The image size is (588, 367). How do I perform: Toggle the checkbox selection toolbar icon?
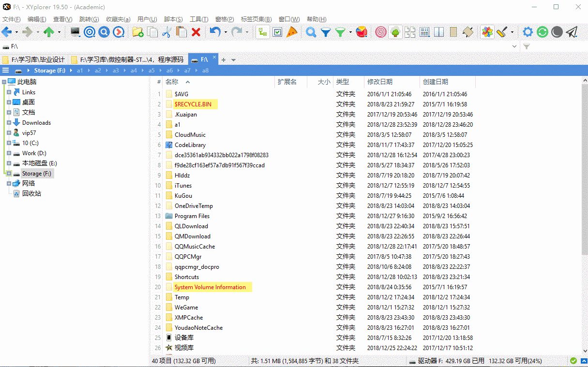tap(277, 32)
